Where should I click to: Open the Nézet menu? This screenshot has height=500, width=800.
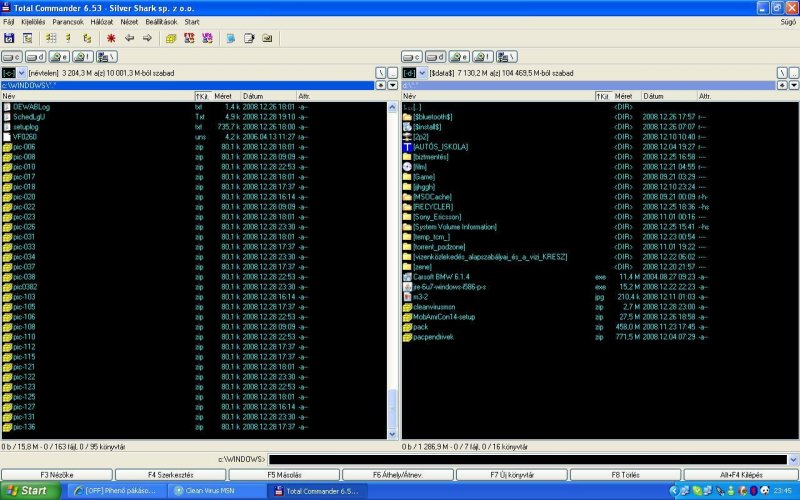[129, 22]
